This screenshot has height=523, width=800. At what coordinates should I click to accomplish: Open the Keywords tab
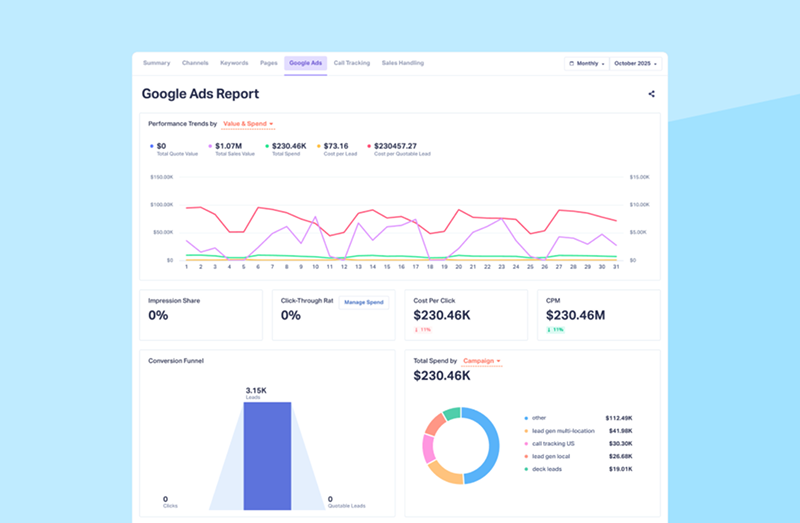(x=234, y=63)
